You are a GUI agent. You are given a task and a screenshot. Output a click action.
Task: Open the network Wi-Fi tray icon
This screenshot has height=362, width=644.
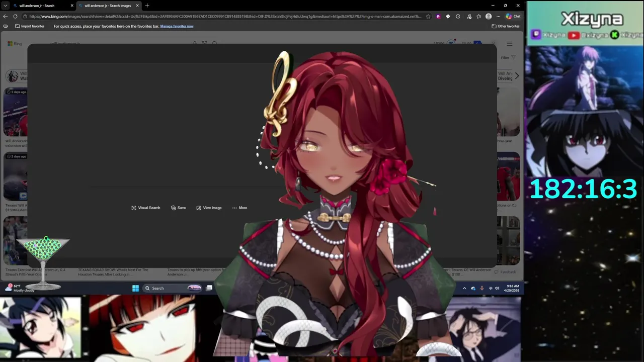point(491,288)
